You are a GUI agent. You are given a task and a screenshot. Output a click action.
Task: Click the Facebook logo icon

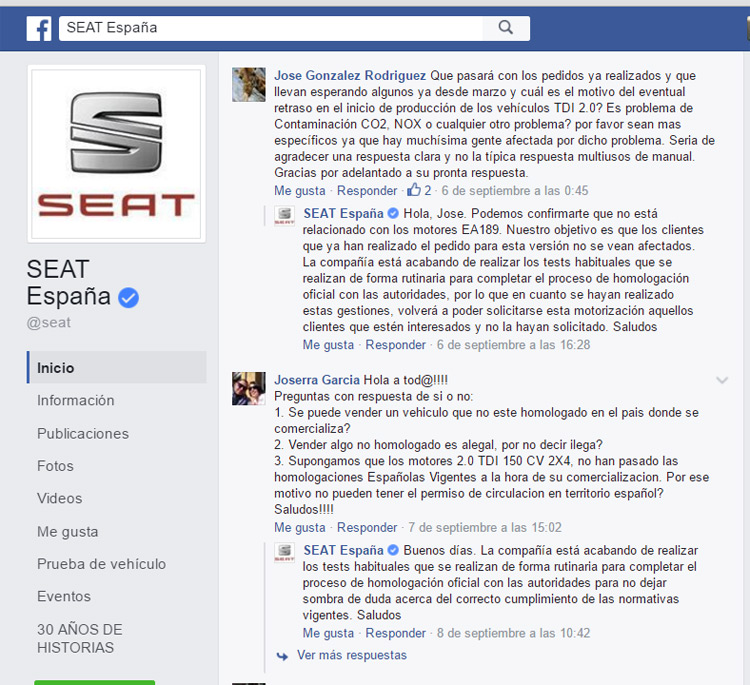click(x=39, y=29)
